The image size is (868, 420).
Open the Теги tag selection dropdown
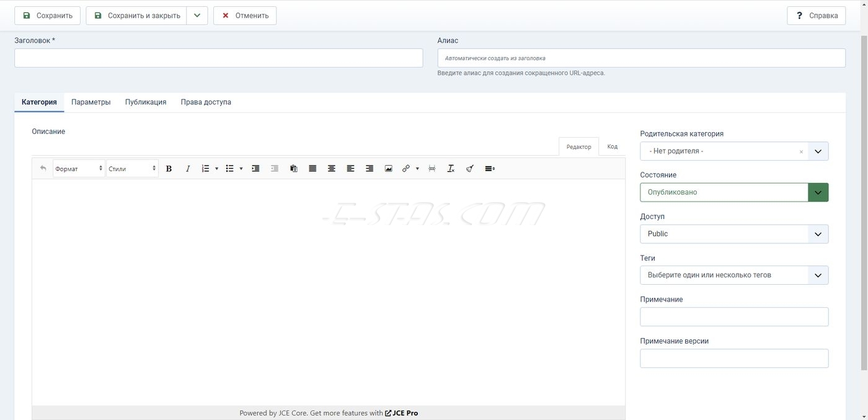click(x=734, y=275)
